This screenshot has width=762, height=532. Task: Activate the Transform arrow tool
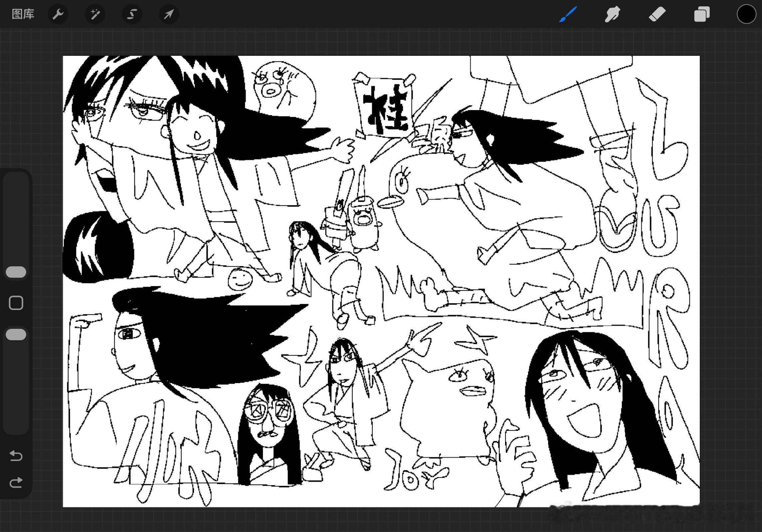169,14
